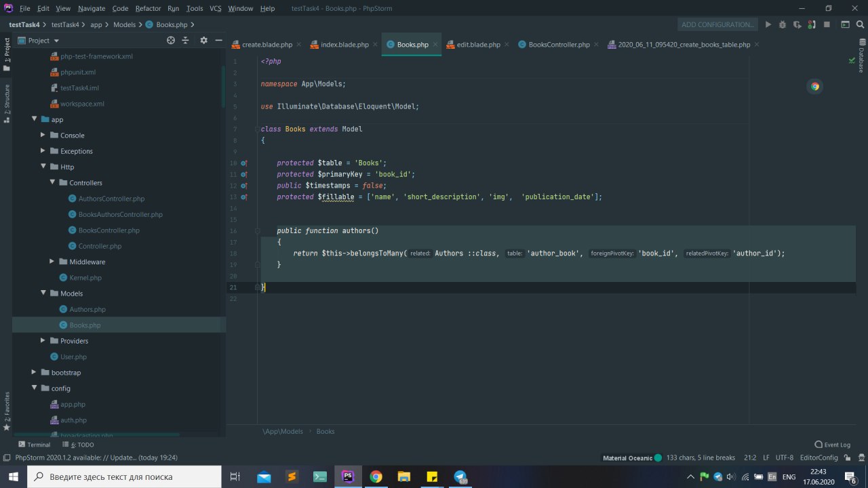Open the Event Log
Viewport: 868px width, 488px height.
coord(833,445)
